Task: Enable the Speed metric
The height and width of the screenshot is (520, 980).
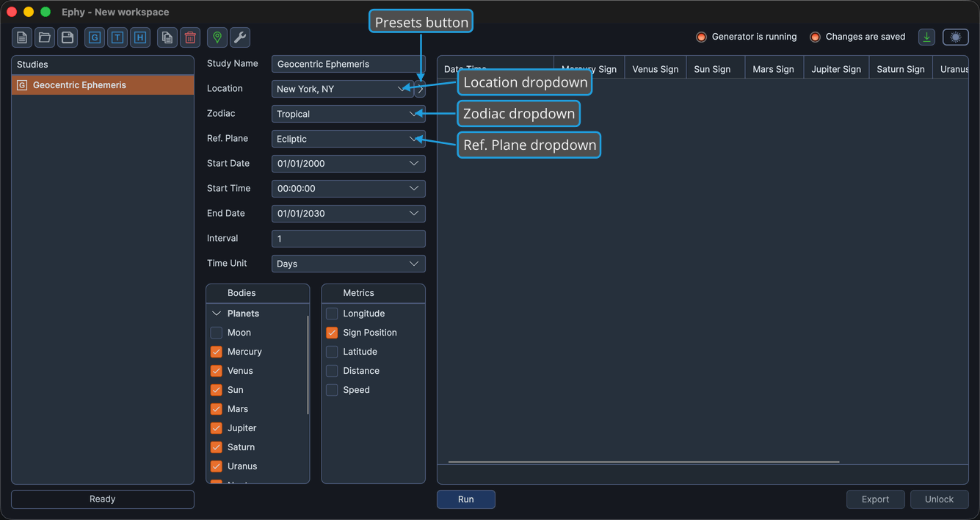Action: click(332, 390)
